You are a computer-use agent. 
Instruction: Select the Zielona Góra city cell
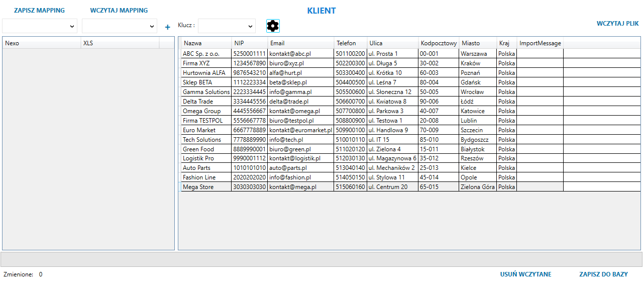477,187
